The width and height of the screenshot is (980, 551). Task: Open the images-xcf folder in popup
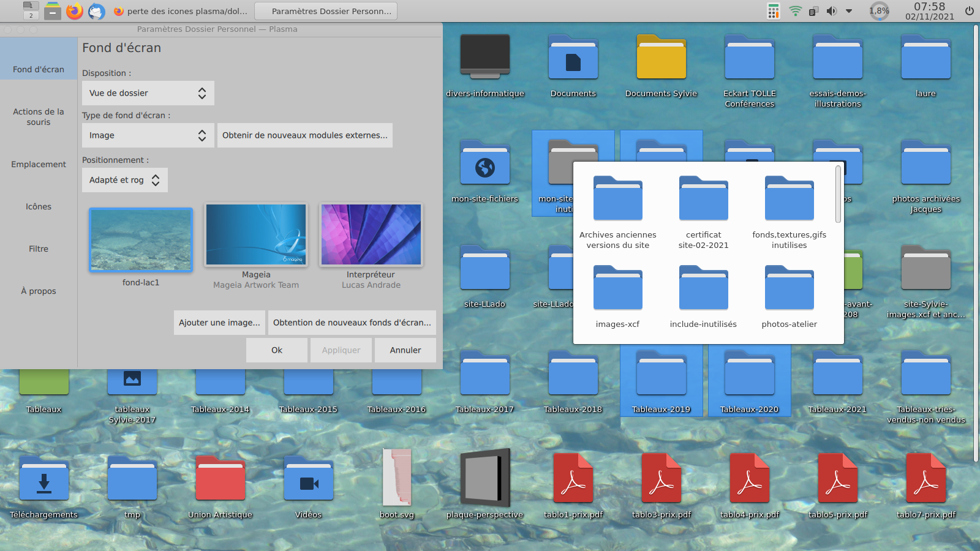[x=618, y=288]
